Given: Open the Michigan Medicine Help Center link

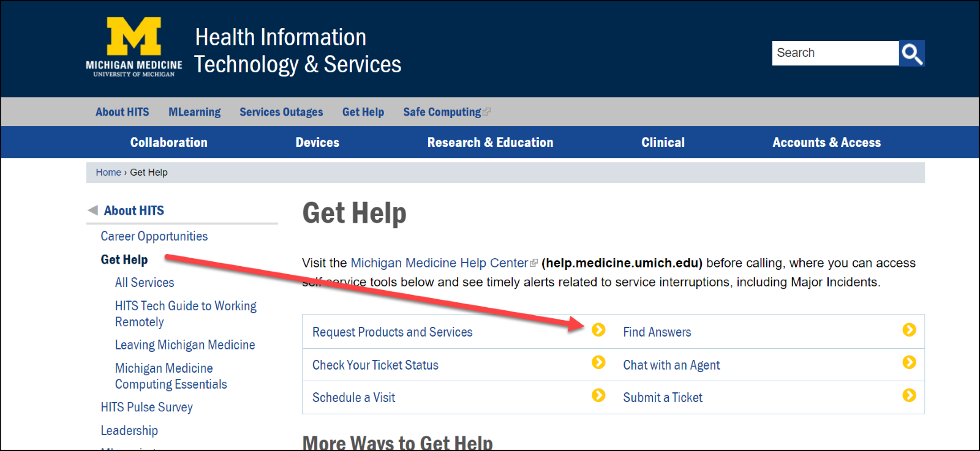Looking at the screenshot, I should (439, 263).
